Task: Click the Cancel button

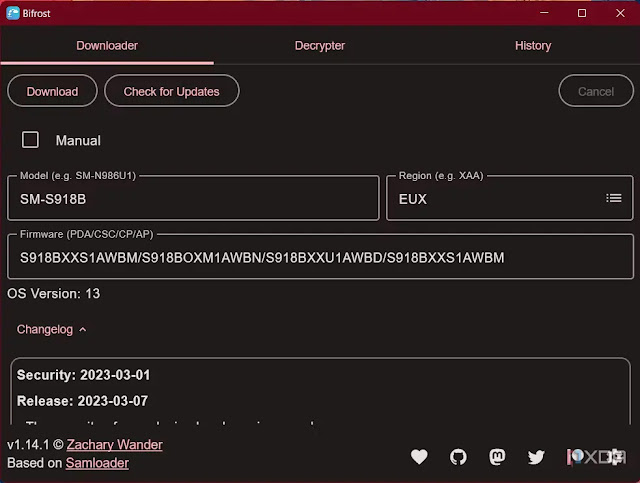Action: pyautogui.click(x=596, y=91)
